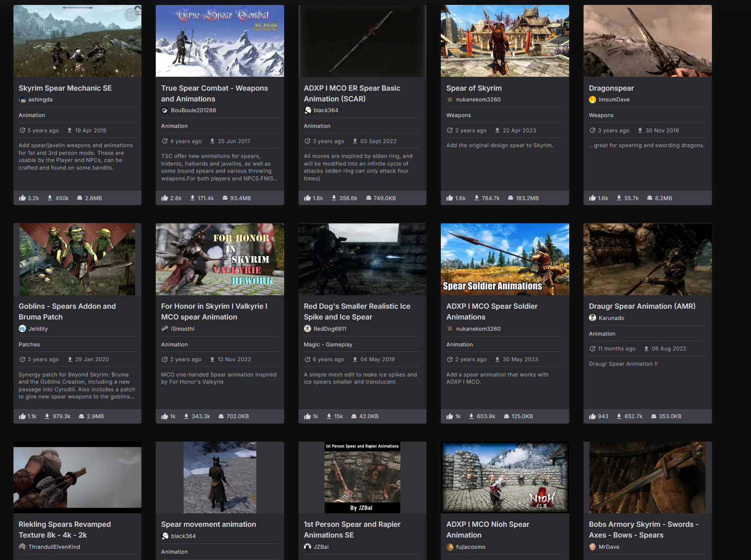
Task: Click RedDog6911's avatar icon
Action: [307, 329]
